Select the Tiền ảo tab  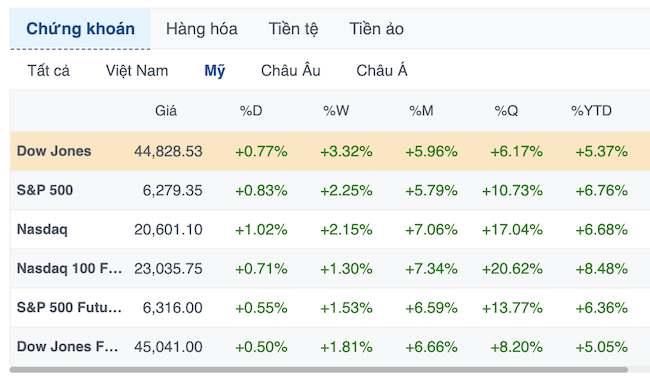[x=376, y=29]
